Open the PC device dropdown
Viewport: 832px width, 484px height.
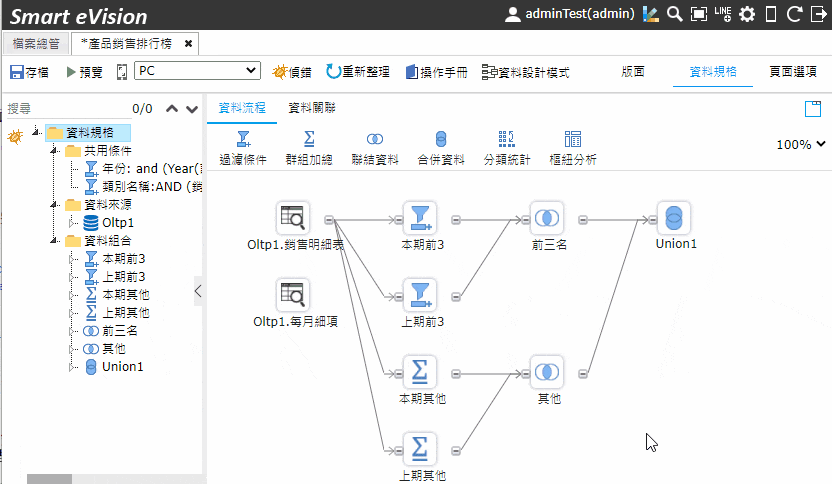pos(197,71)
